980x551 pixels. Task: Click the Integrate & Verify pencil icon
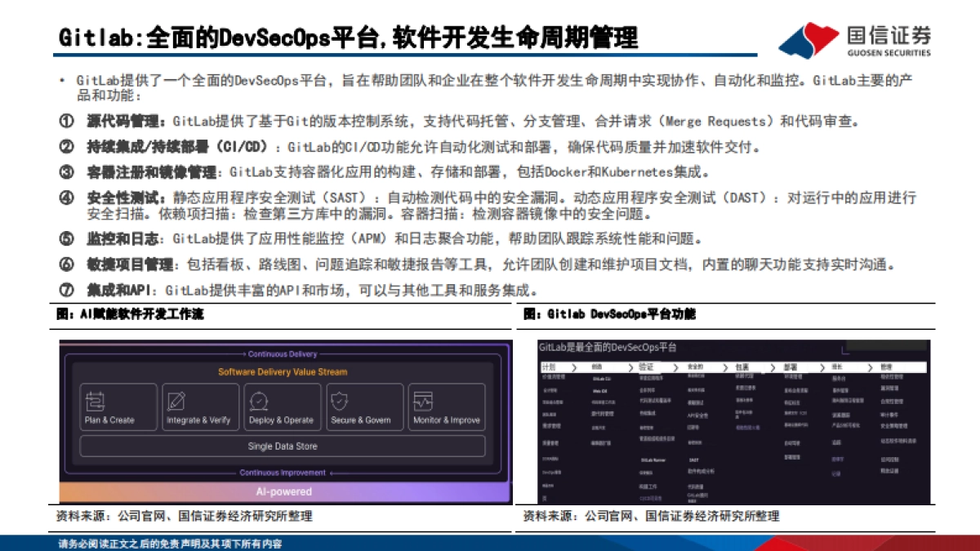coord(175,400)
